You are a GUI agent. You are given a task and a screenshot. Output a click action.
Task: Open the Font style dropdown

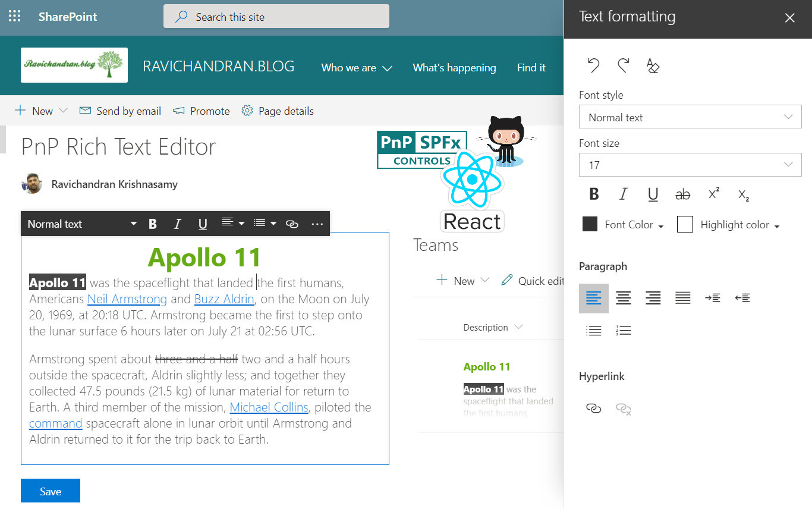point(690,117)
